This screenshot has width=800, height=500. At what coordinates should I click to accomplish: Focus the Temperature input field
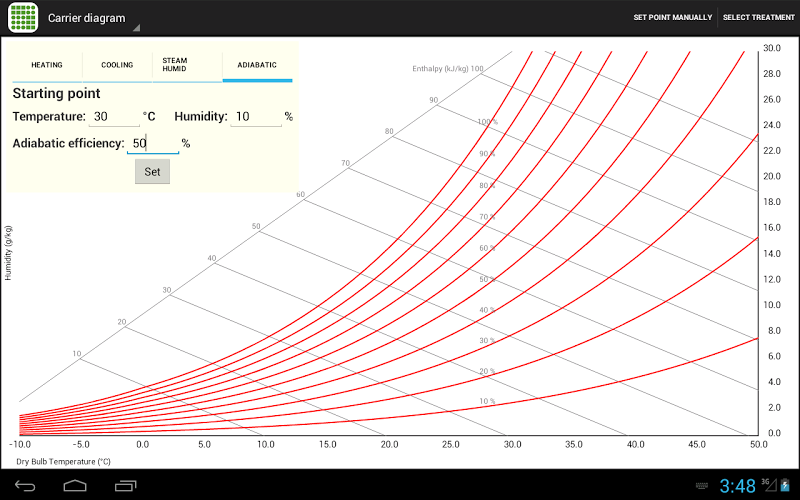click(x=114, y=117)
